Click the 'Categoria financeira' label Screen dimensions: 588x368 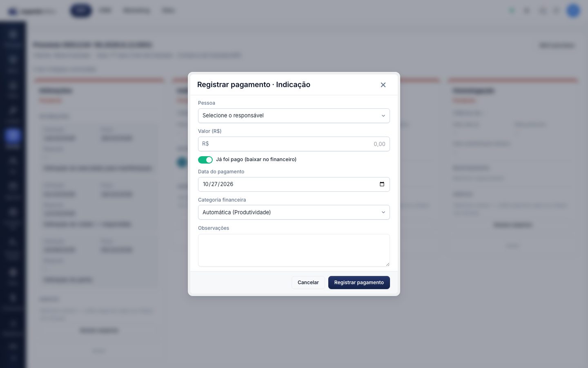click(222, 200)
